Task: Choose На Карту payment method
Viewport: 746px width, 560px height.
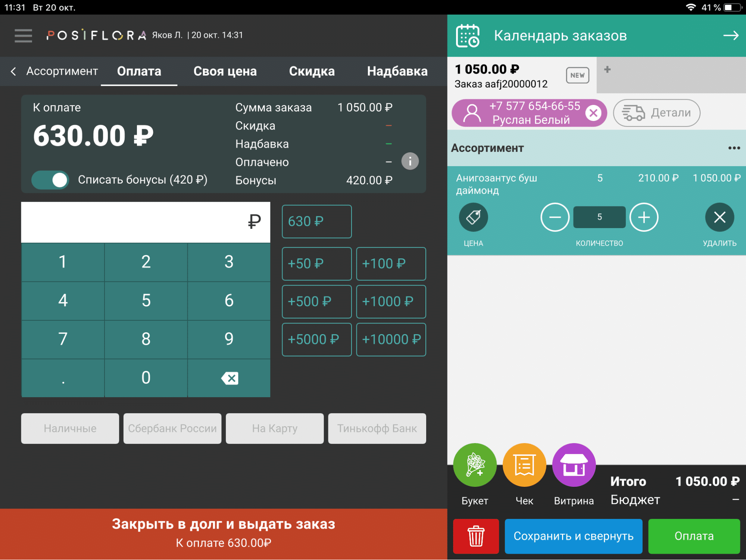Action: [275, 429]
